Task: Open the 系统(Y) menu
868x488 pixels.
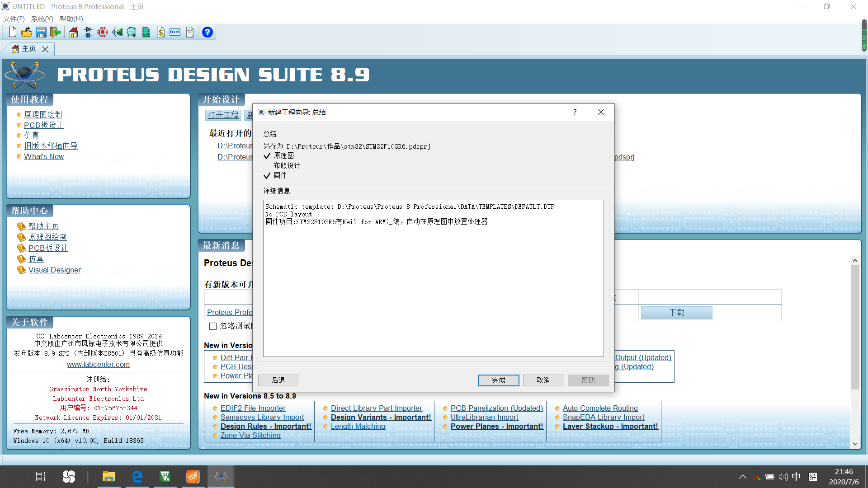Action: coord(42,19)
